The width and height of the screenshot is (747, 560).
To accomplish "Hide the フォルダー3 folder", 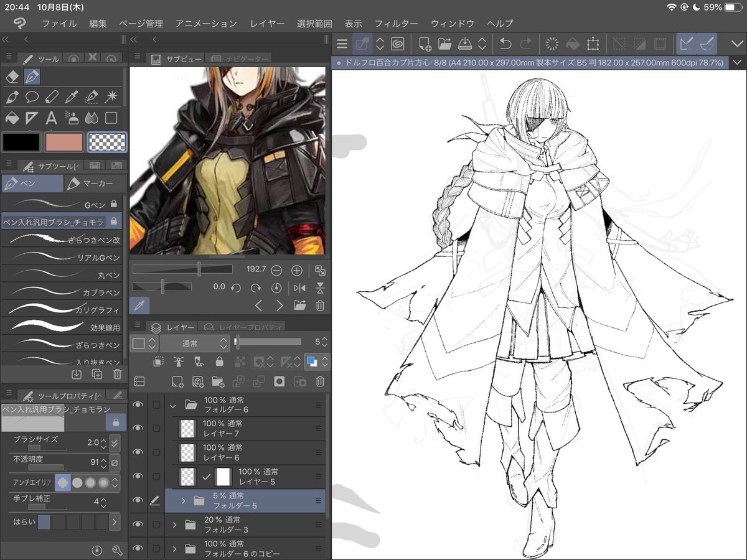I will coord(138,525).
